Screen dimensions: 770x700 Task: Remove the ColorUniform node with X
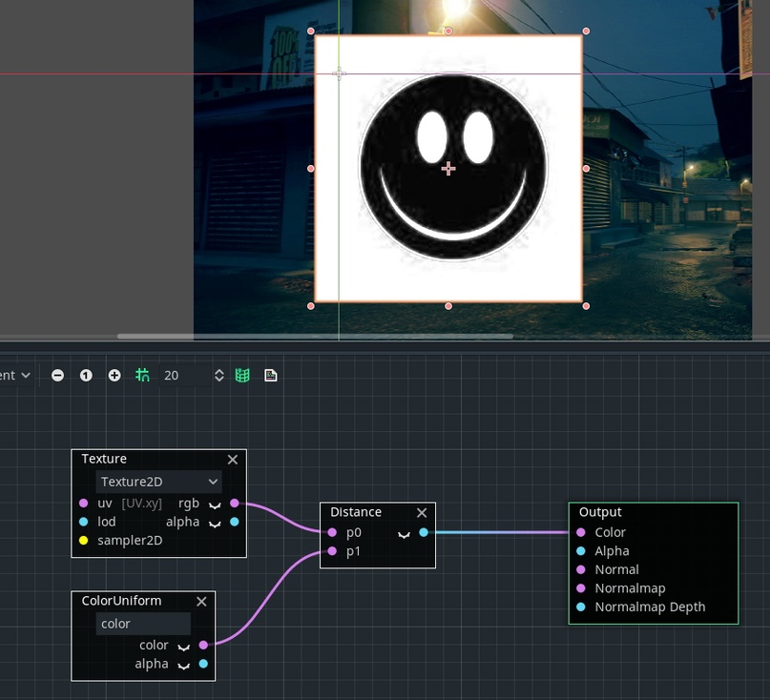tap(201, 602)
